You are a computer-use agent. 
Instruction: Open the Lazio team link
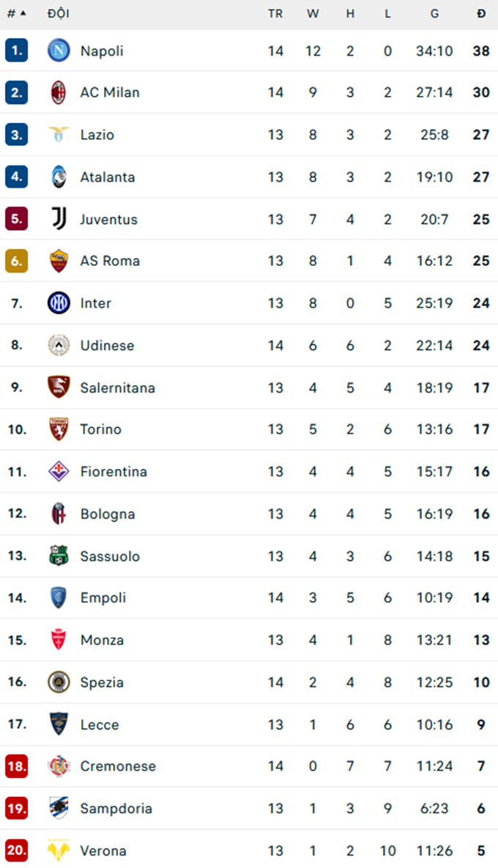(x=97, y=135)
